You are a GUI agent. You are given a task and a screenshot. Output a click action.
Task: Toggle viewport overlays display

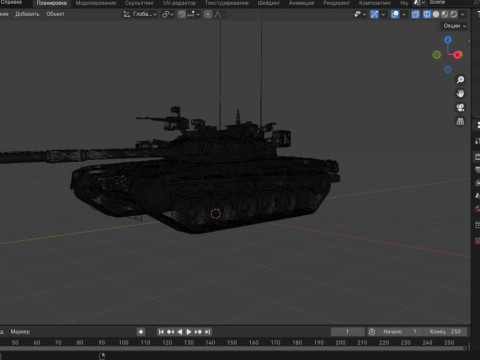tap(395, 14)
